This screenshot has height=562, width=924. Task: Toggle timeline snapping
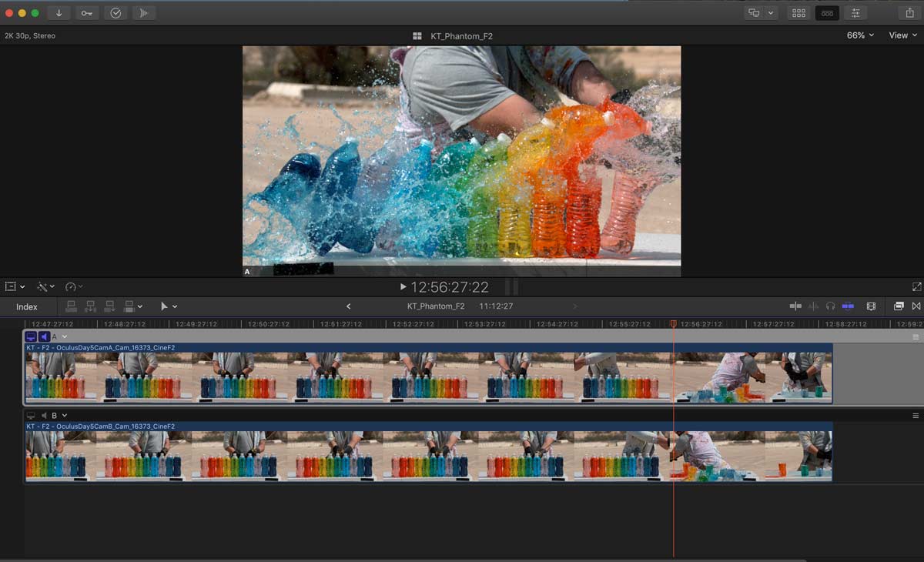[x=848, y=306]
